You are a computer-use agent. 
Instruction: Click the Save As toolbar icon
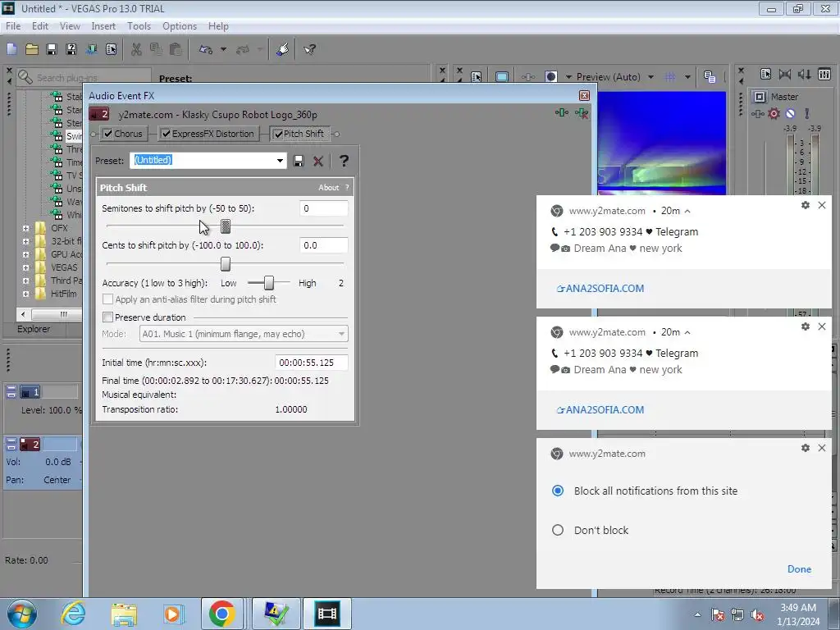(x=71, y=50)
